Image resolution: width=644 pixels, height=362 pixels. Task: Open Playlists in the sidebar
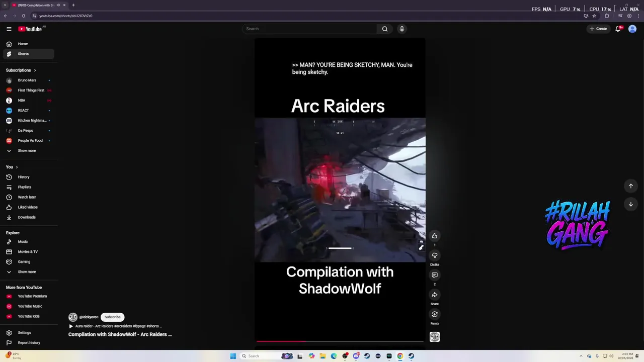[x=29, y=187]
